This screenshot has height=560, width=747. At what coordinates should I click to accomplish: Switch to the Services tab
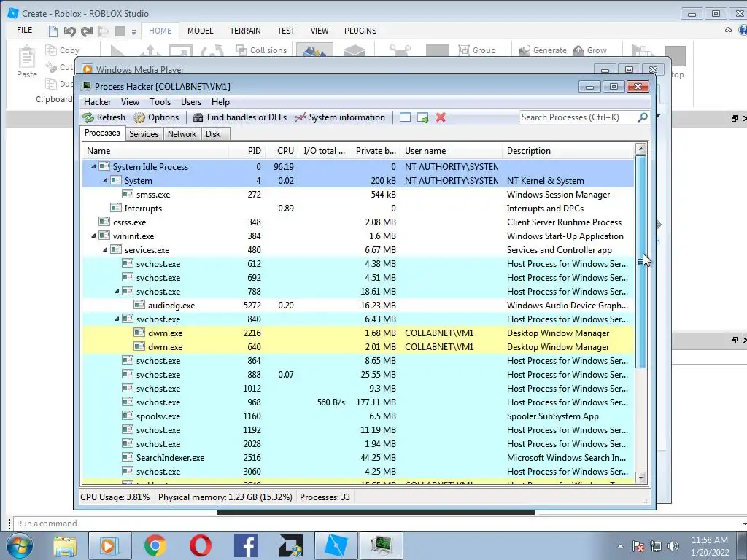[144, 134]
